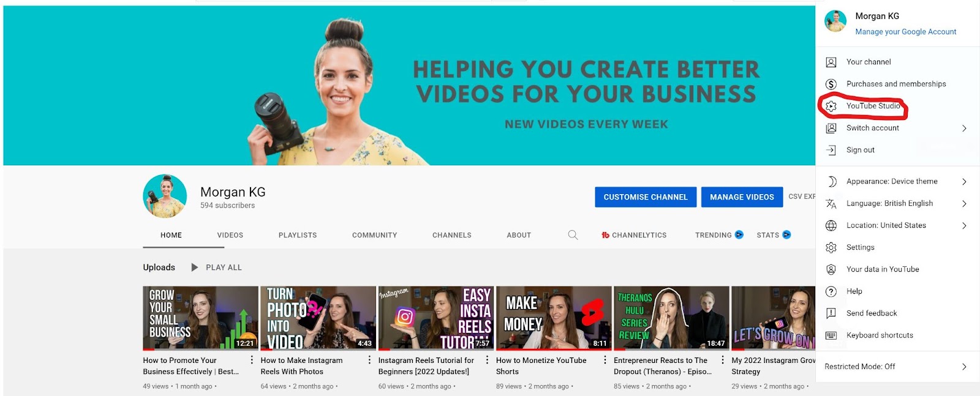The height and width of the screenshot is (396, 980).
Task: Open Turn Photos Into Video thumbnail
Action: [318, 318]
